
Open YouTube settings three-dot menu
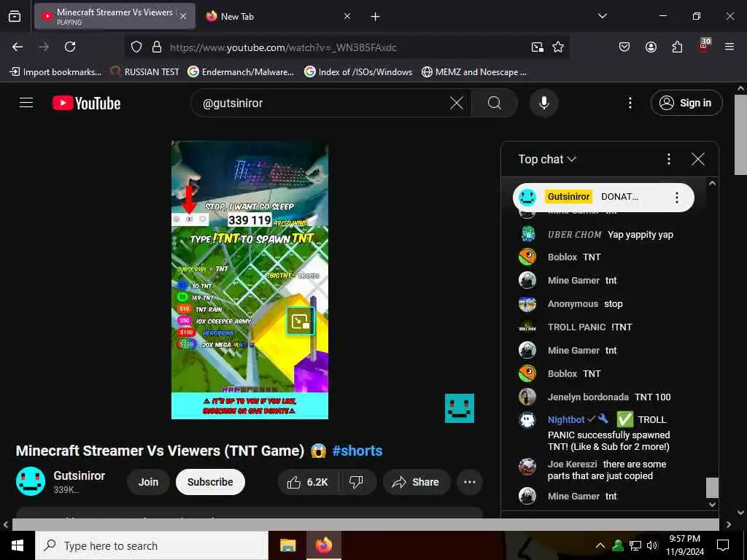click(x=630, y=103)
